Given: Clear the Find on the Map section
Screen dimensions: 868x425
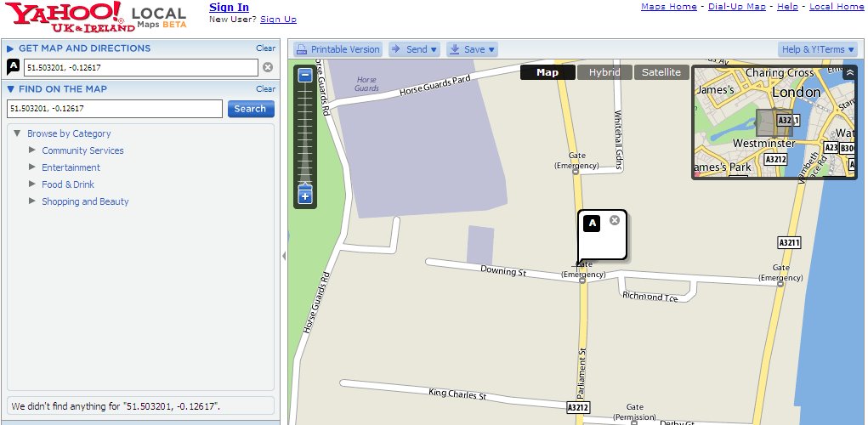Looking at the screenshot, I should [x=266, y=88].
